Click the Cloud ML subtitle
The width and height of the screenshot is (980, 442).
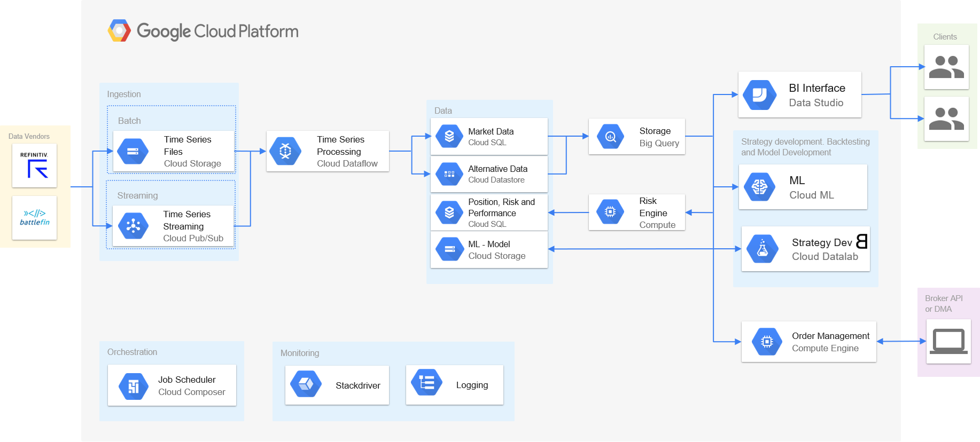tap(811, 195)
